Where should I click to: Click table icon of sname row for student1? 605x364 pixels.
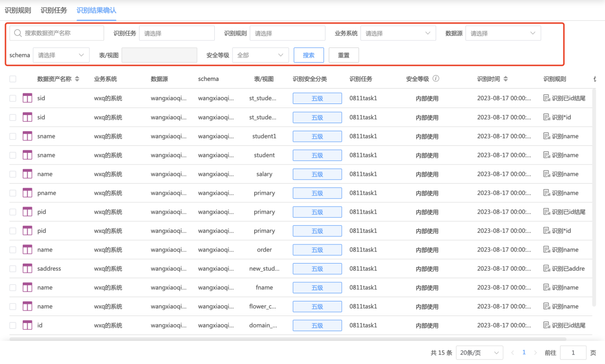coord(27,136)
